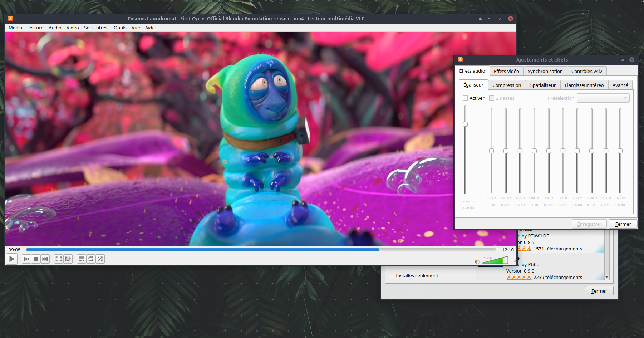The height and width of the screenshot is (338, 644).
Task: Select the Compression tab
Action: tap(506, 85)
